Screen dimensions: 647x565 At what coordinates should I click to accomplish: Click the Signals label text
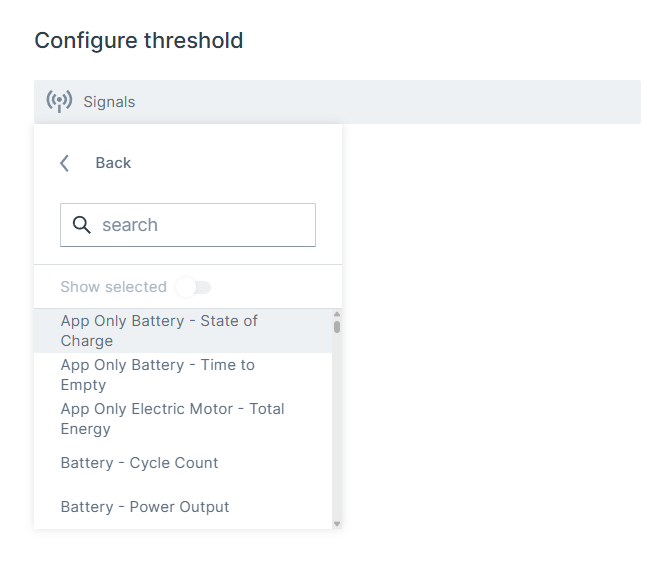click(x=109, y=102)
